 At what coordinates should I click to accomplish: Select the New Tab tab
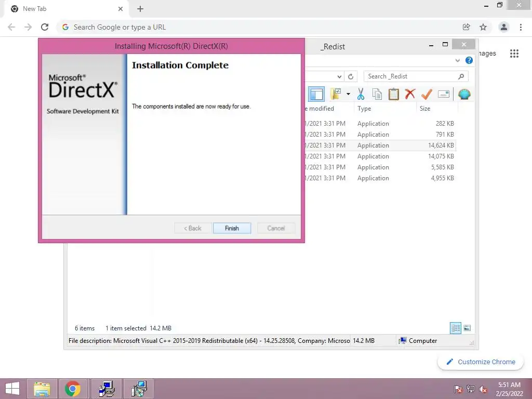click(66, 9)
